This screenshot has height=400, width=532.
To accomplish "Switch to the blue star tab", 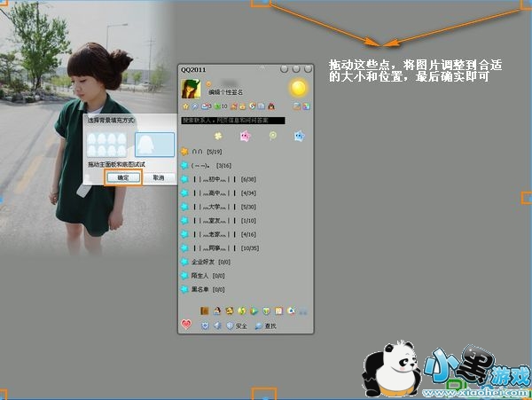I will click(299, 136).
